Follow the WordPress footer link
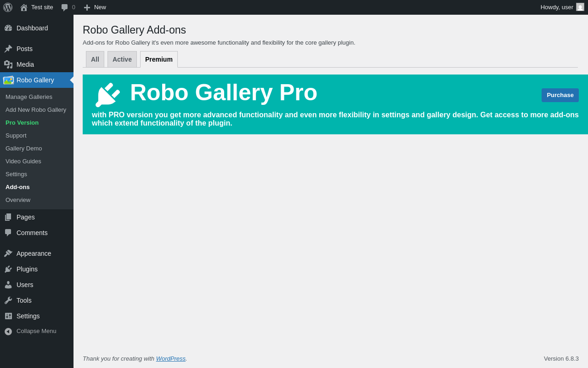 pyautogui.click(x=171, y=358)
